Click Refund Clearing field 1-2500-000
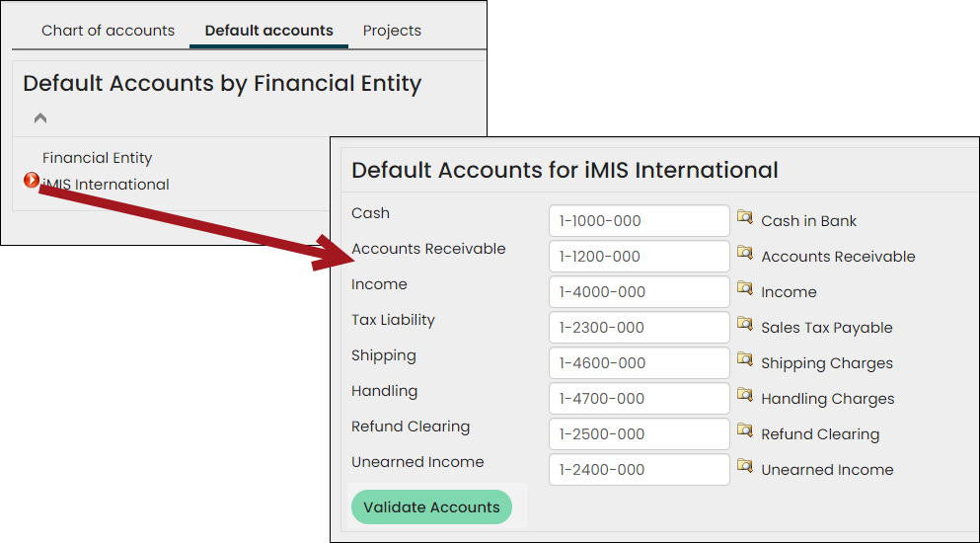 pyautogui.click(x=640, y=434)
